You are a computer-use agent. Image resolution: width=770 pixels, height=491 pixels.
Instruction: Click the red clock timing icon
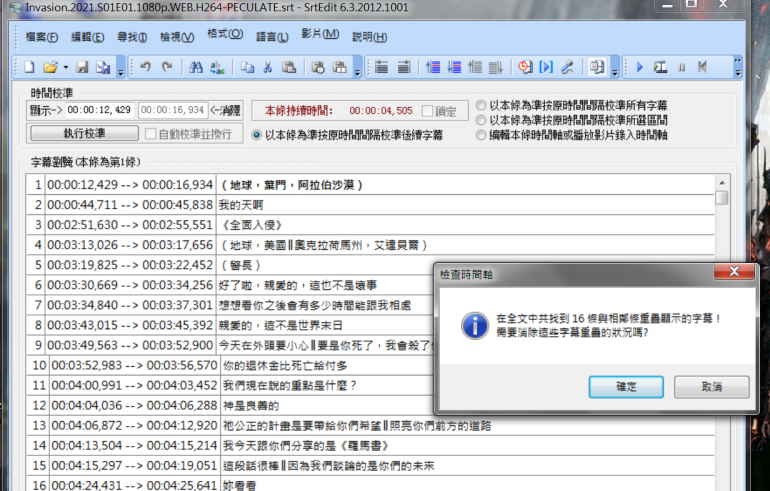pos(525,67)
